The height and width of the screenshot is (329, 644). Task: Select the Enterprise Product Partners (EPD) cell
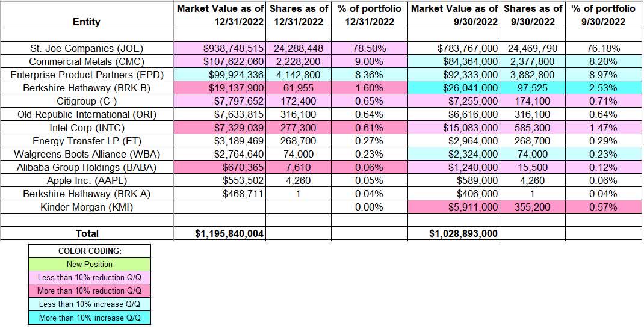click(87, 75)
